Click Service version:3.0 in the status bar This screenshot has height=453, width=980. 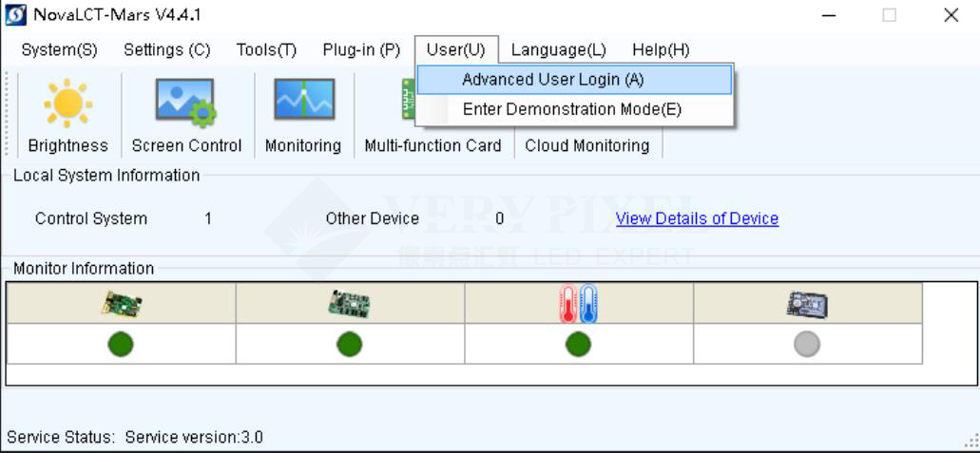click(194, 437)
